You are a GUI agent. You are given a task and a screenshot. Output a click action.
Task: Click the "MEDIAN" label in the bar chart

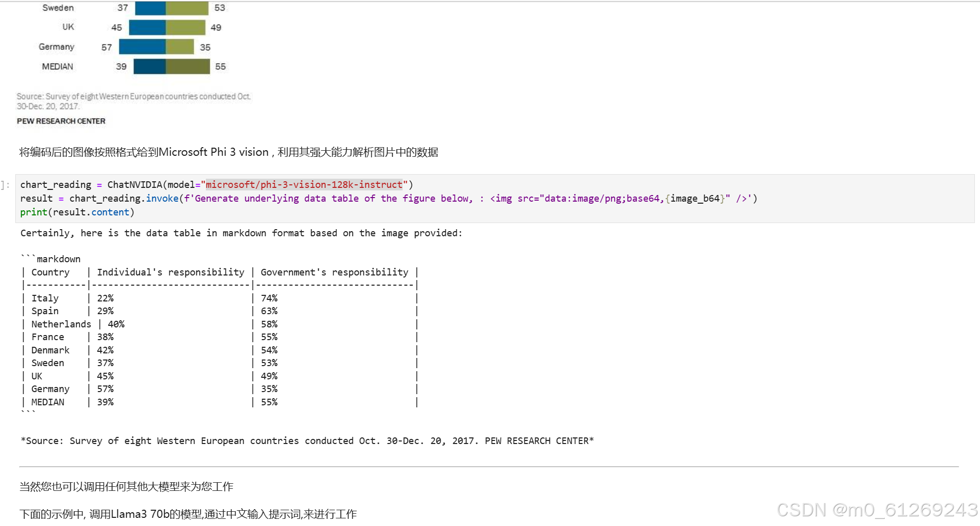[58, 67]
